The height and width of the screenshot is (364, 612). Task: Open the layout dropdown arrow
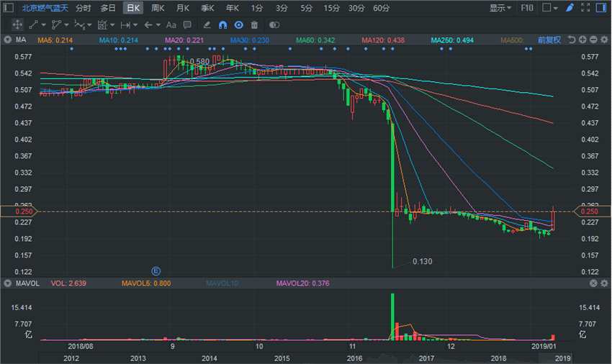point(555,8)
